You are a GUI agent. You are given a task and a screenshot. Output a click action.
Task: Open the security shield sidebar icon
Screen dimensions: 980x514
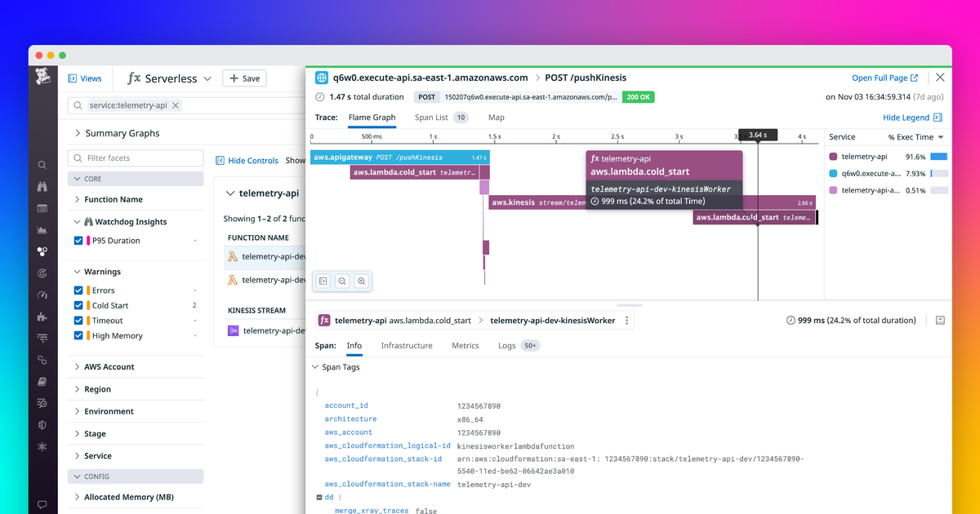[x=42, y=425]
